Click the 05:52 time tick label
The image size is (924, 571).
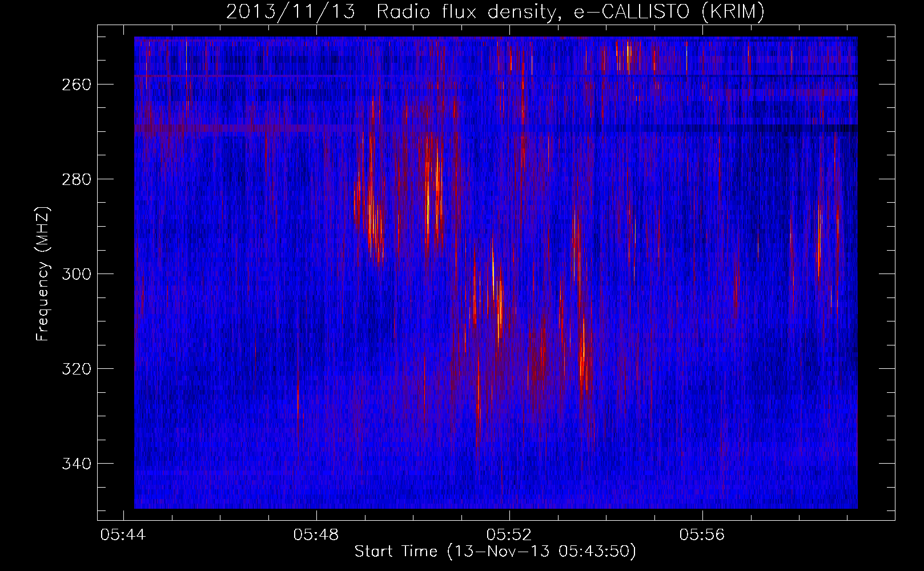click(509, 535)
